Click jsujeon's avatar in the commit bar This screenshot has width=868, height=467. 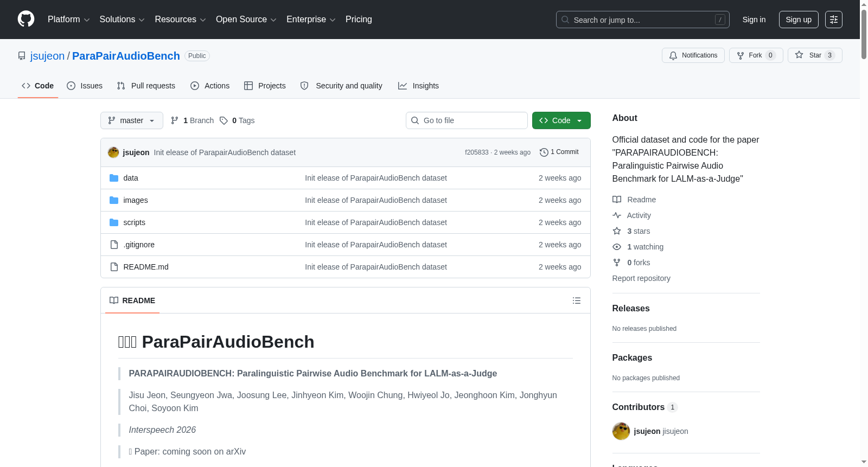click(x=113, y=152)
